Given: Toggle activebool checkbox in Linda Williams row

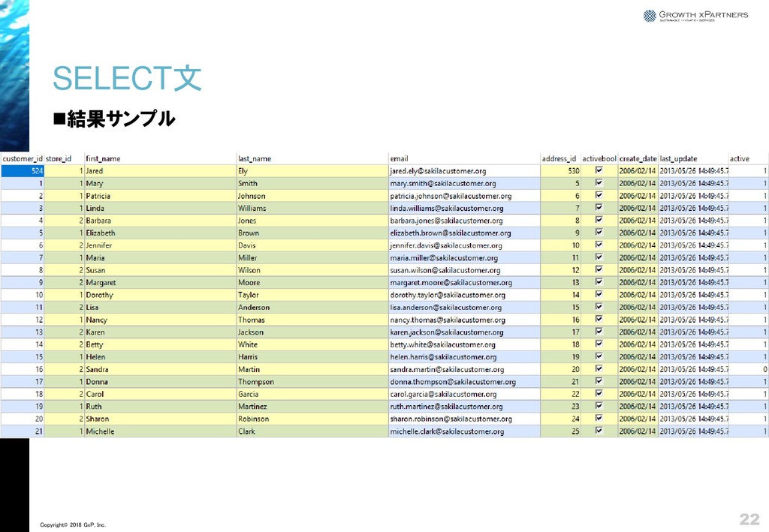Looking at the screenshot, I should point(599,207).
